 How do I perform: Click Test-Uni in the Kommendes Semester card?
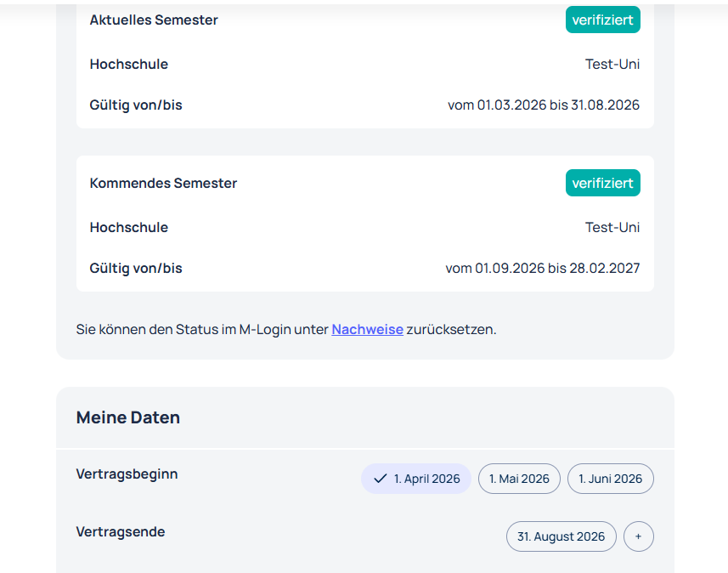point(612,227)
